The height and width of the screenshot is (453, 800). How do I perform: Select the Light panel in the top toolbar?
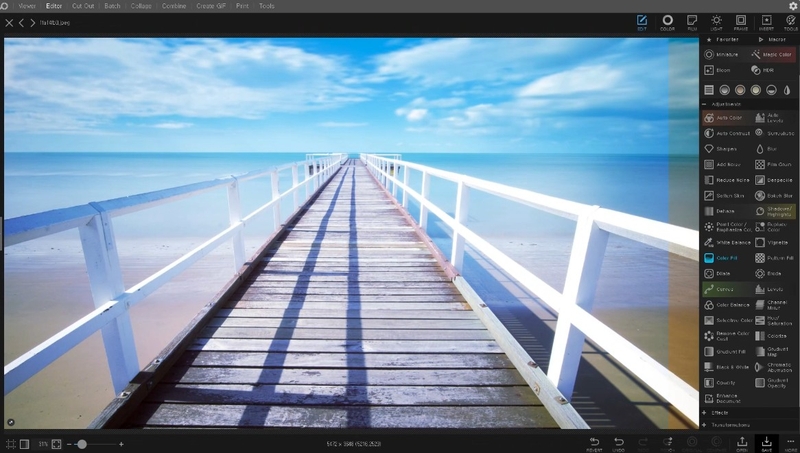tap(716, 22)
